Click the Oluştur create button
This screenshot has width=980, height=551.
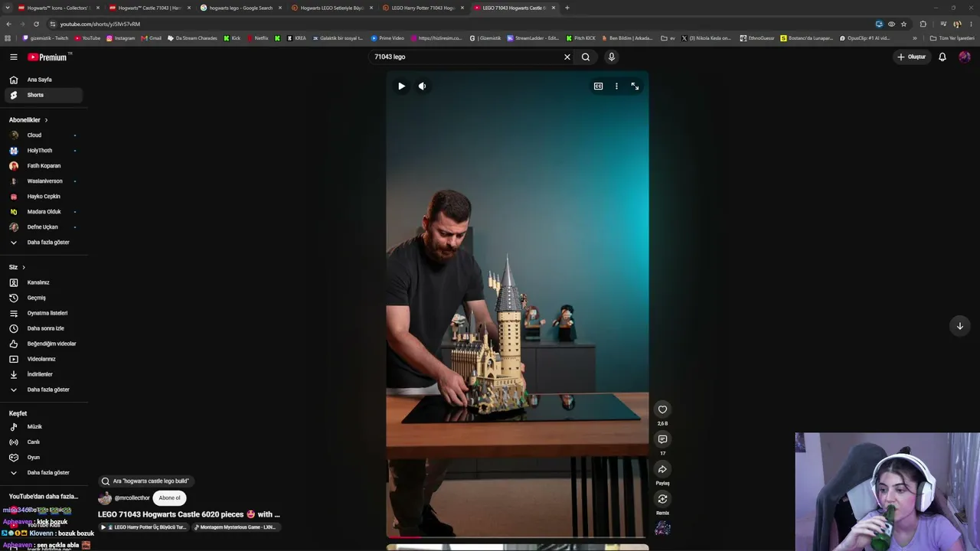912,57
